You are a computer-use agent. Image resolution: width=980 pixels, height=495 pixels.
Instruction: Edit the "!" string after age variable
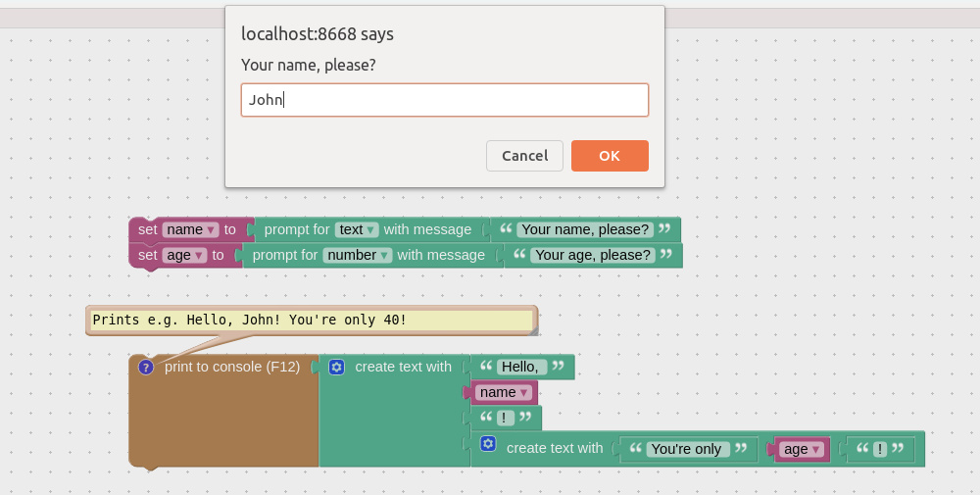880,449
